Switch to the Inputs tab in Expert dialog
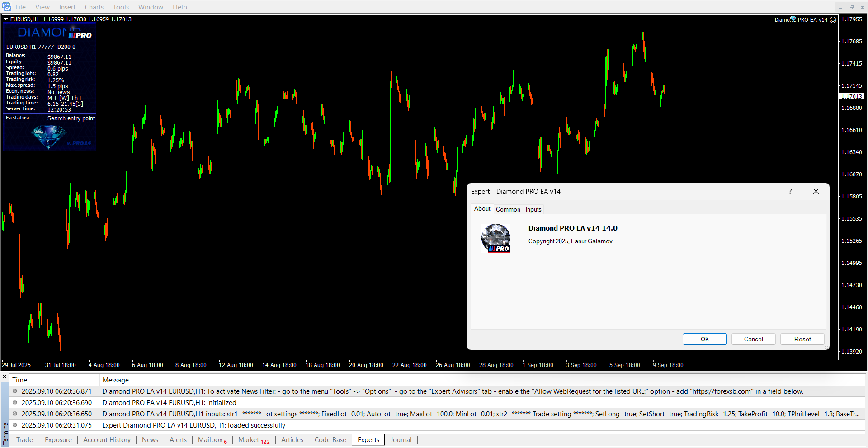This screenshot has width=868, height=448. click(x=533, y=209)
